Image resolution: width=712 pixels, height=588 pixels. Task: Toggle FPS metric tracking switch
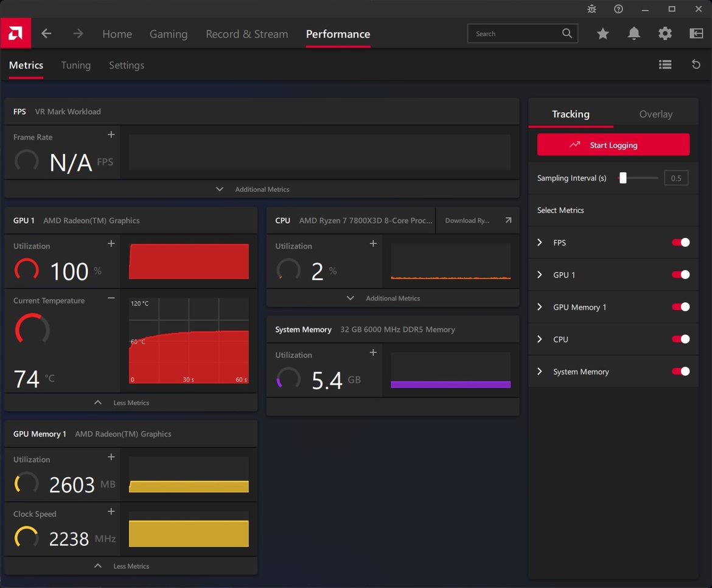(x=681, y=242)
